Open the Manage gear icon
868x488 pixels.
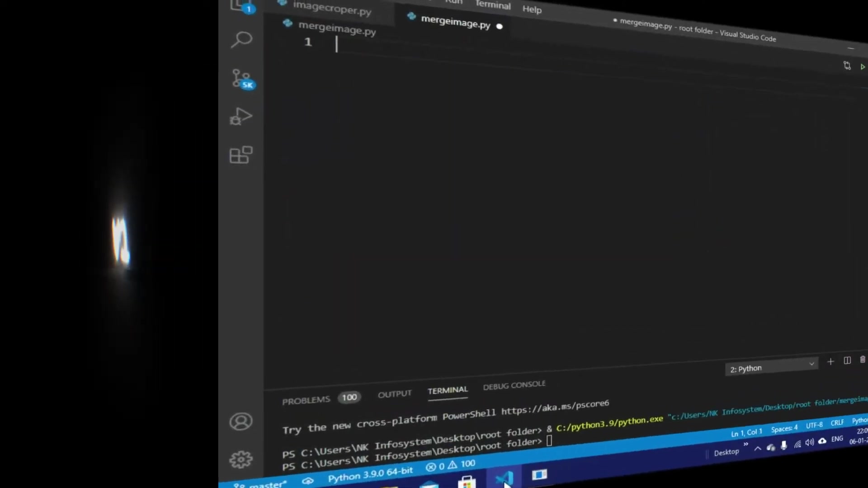241,460
